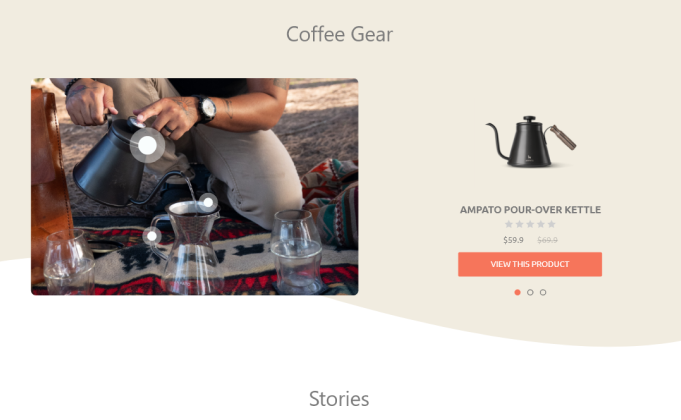Click the crossed-out $69.9 price
The width and height of the screenshot is (681, 420).
pyautogui.click(x=547, y=240)
